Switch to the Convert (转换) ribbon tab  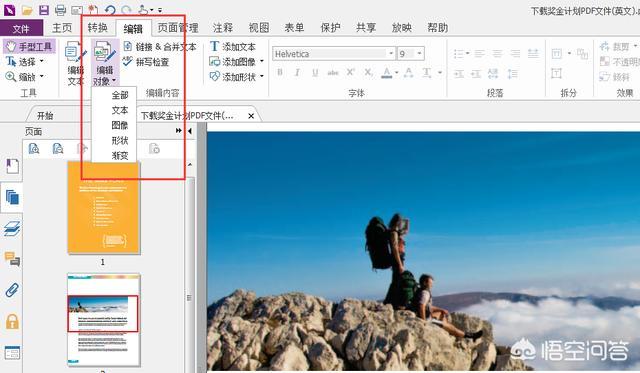point(98,28)
